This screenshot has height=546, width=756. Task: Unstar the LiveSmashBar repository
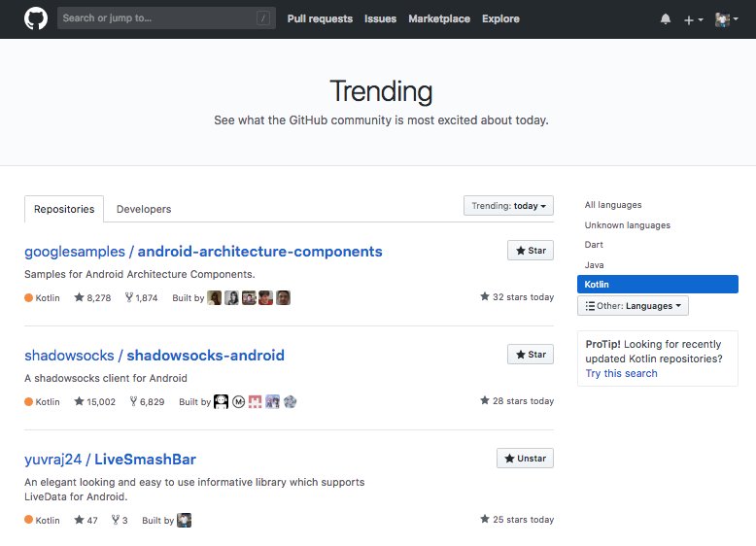tap(525, 459)
